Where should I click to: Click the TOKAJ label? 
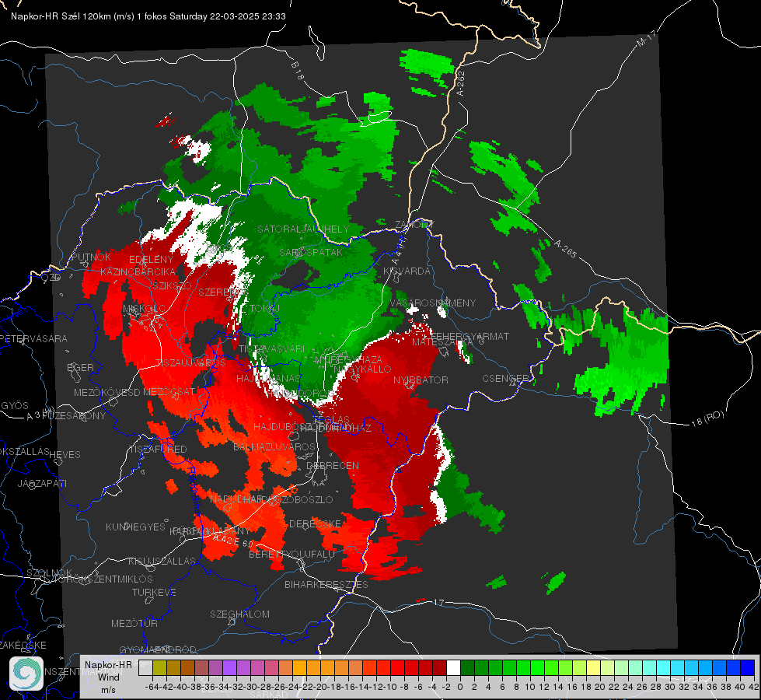[264, 309]
